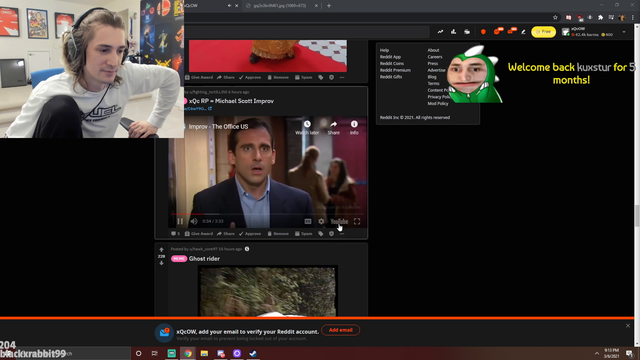Approve the Michael Scott Improv post
Viewport: 640px width, 360px height.
(250, 233)
